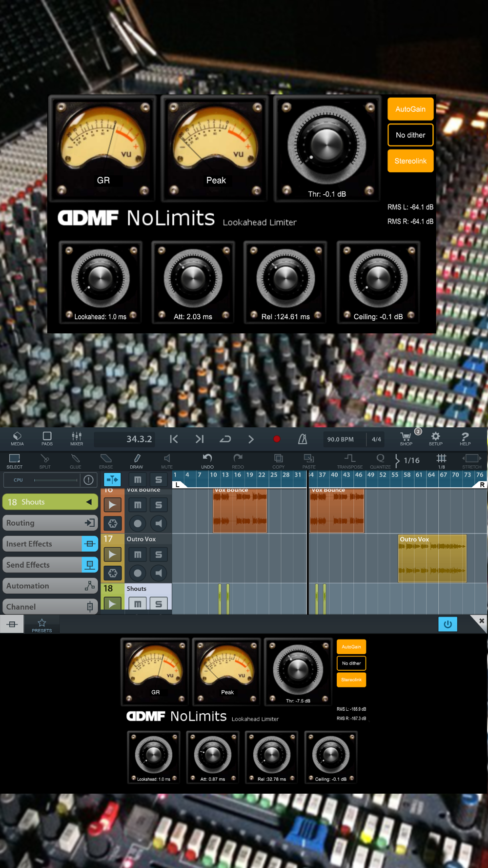Toggle the metronome click
This screenshot has height=868, width=488.
pos(303,439)
